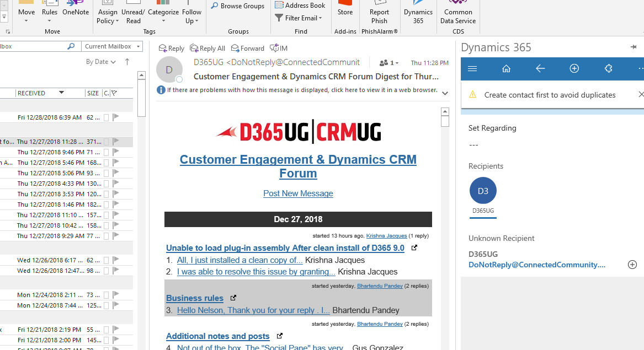Image resolution: width=644 pixels, height=350 pixels.
Task: Select D365UG recipient circle
Action: point(483,190)
